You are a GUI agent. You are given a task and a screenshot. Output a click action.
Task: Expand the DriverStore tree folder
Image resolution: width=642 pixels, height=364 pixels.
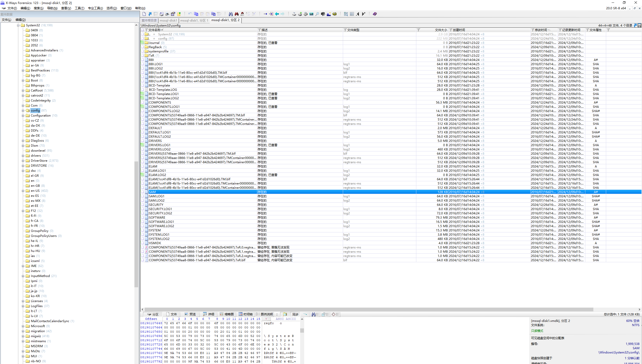pyautogui.click(x=23, y=161)
